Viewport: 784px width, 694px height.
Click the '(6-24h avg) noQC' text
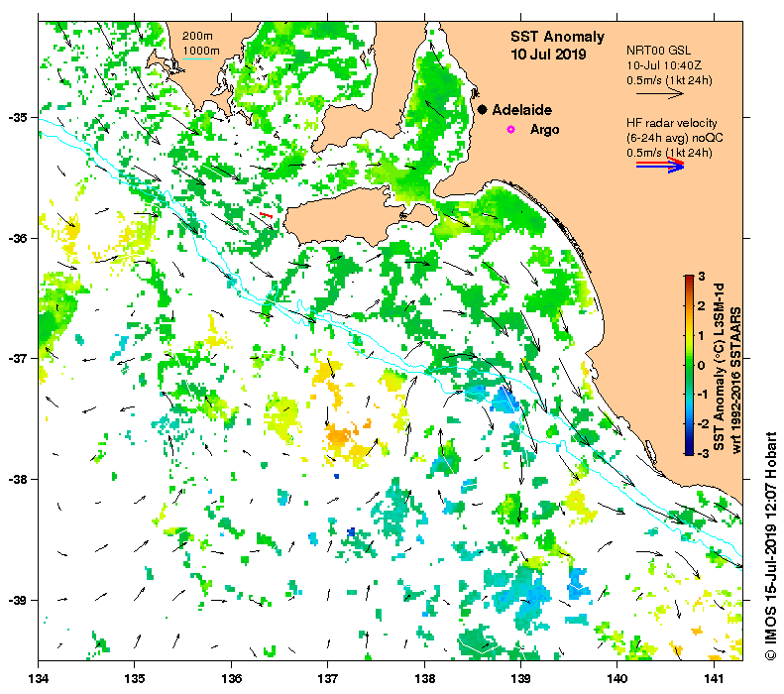click(675, 138)
